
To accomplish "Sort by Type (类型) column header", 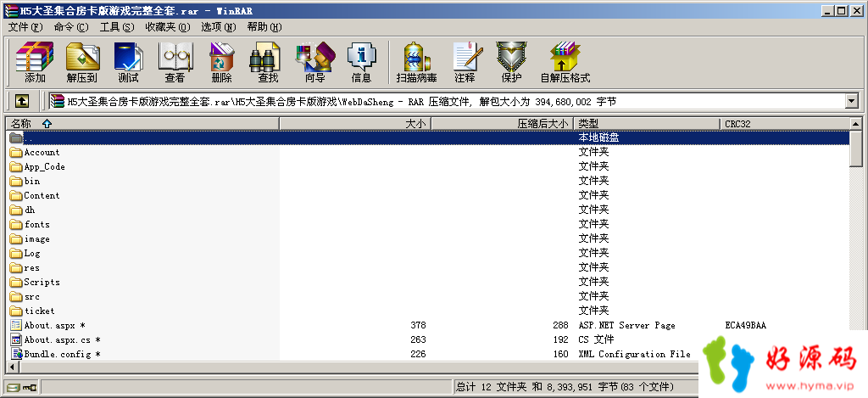I will [x=647, y=124].
